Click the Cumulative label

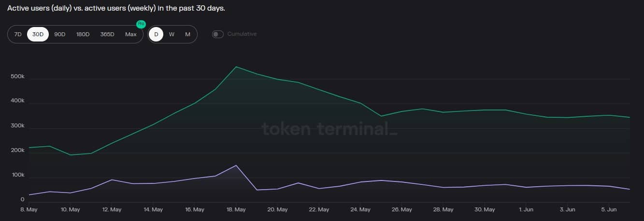242,34
